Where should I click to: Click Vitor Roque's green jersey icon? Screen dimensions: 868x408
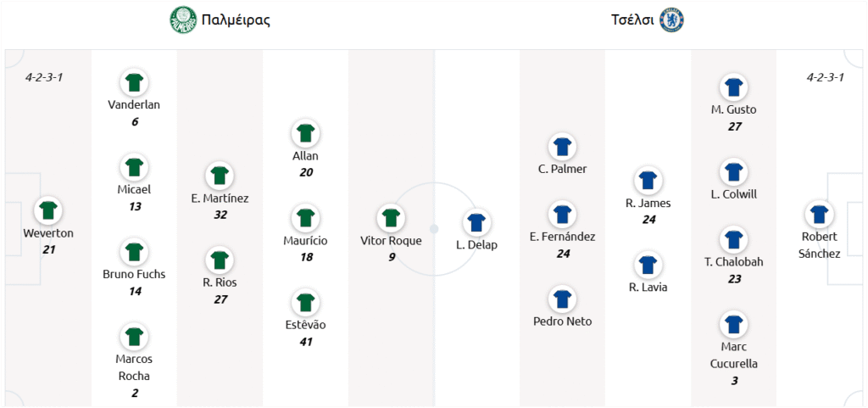coord(391,218)
